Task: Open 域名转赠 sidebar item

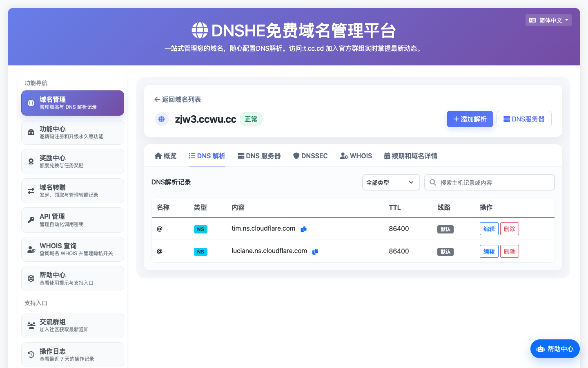Action: [x=73, y=191]
